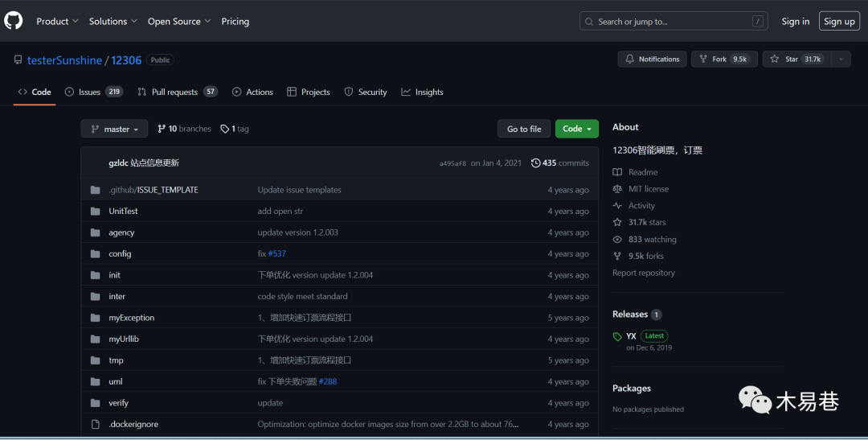Open the myException folder
This screenshot has height=440, width=868.
click(131, 318)
